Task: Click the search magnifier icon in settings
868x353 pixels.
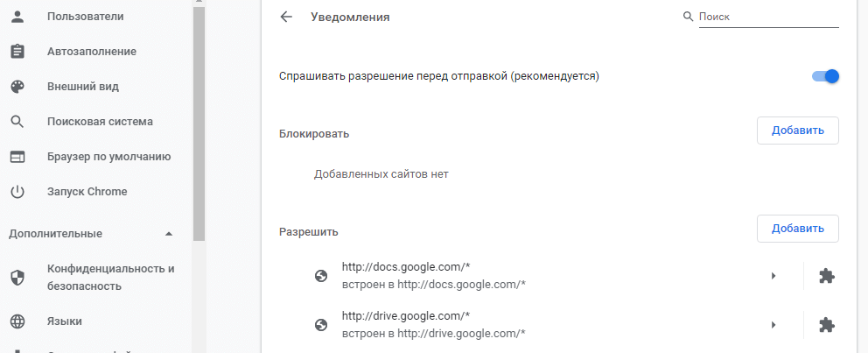Action: click(x=688, y=17)
